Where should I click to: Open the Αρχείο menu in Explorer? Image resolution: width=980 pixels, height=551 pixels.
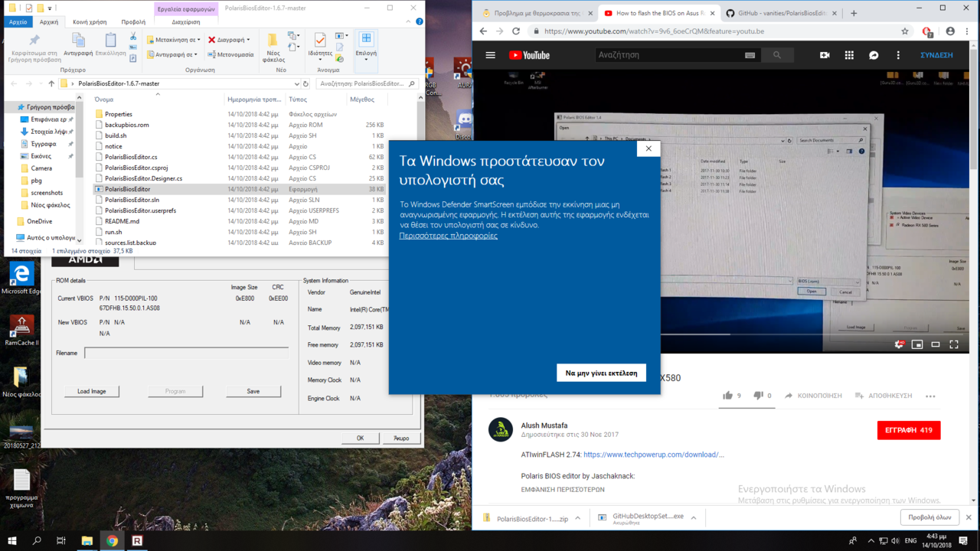pyautogui.click(x=18, y=22)
